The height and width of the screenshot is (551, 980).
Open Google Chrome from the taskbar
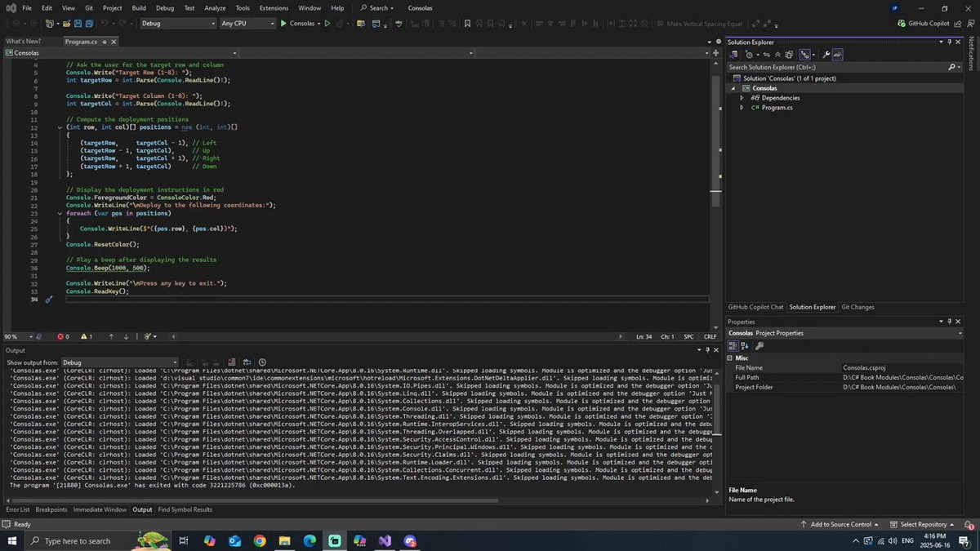point(260,540)
